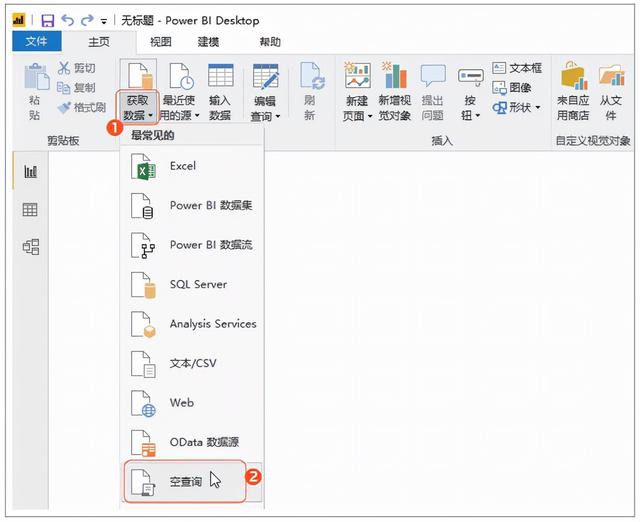The width and height of the screenshot is (640, 522).
Task: Click the 新增视觉对象 bar chart icon
Action: (x=394, y=75)
